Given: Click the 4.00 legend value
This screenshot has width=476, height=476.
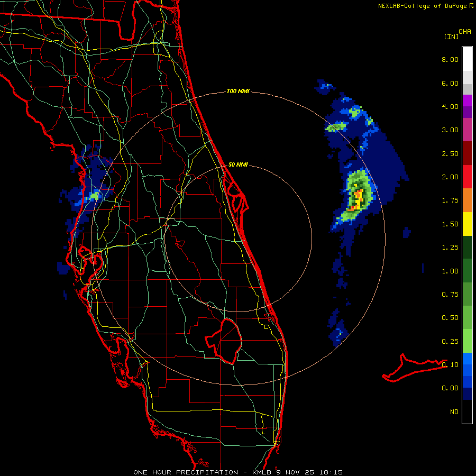Looking at the screenshot, I should coord(450,106).
